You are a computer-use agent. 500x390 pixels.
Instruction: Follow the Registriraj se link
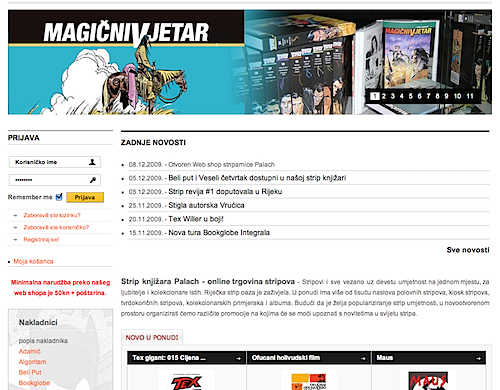pos(41,239)
